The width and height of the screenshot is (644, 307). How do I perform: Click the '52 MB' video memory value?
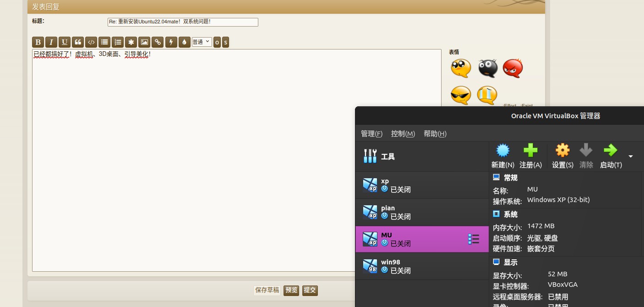[557, 274]
